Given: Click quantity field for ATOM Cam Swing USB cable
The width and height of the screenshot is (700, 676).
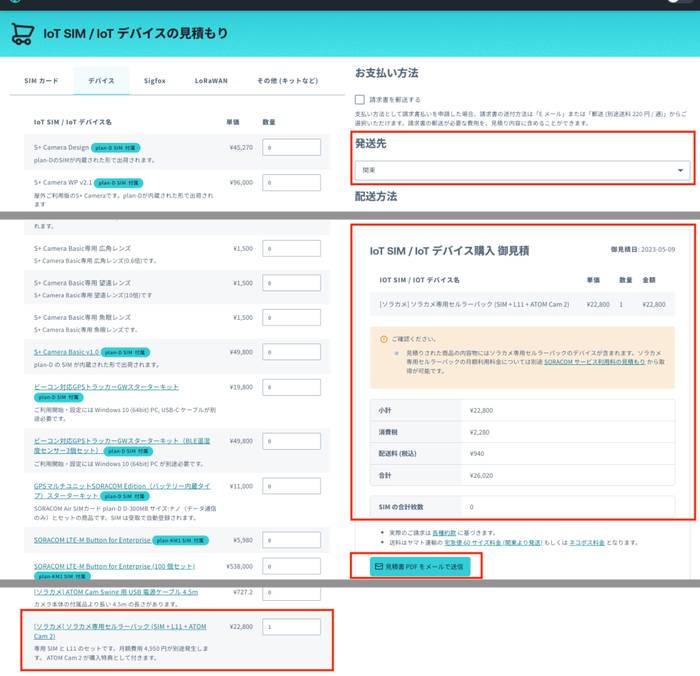Looking at the screenshot, I should [292, 593].
